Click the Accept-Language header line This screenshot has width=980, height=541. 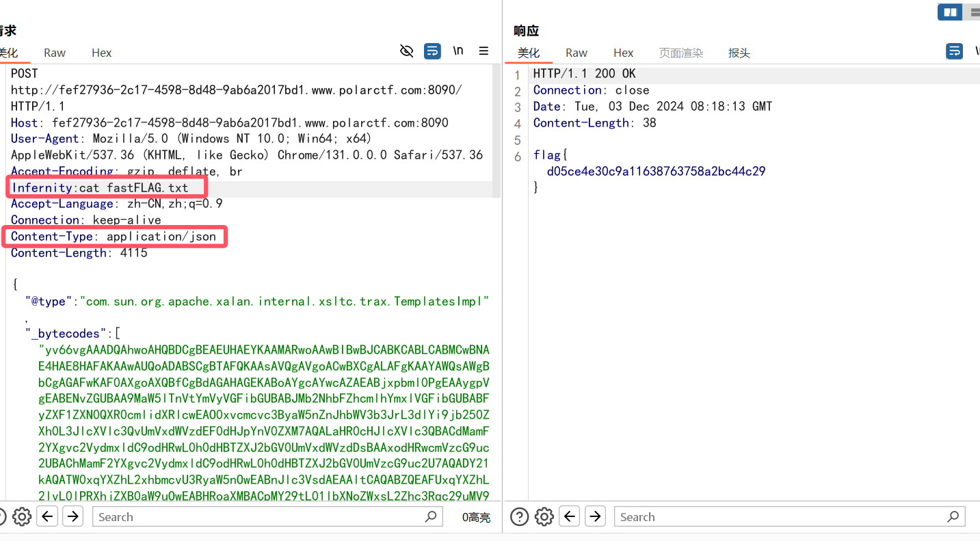(x=117, y=204)
